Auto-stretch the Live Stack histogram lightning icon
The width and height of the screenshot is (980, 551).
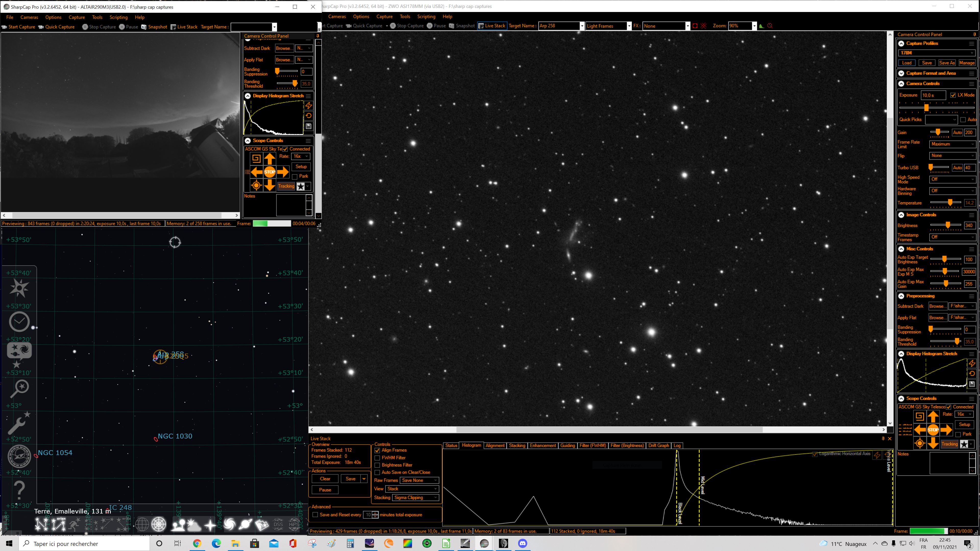(x=877, y=455)
